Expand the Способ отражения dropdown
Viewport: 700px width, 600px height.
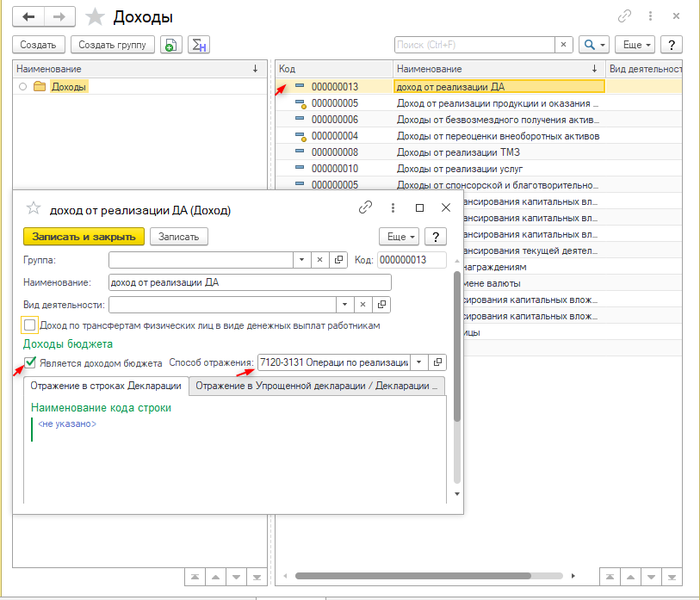point(418,362)
